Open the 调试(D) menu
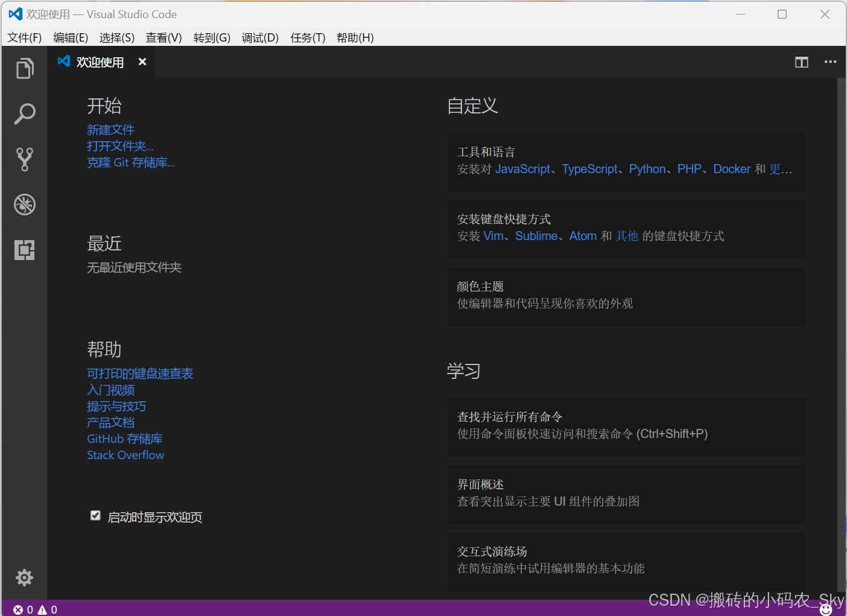Image resolution: width=847 pixels, height=616 pixels. pyautogui.click(x=260, y=37)
